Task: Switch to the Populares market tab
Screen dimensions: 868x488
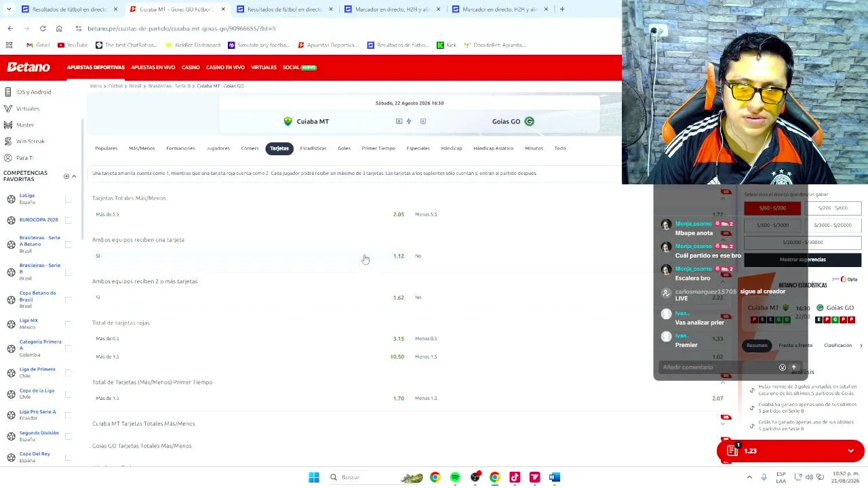Action: 106,148
